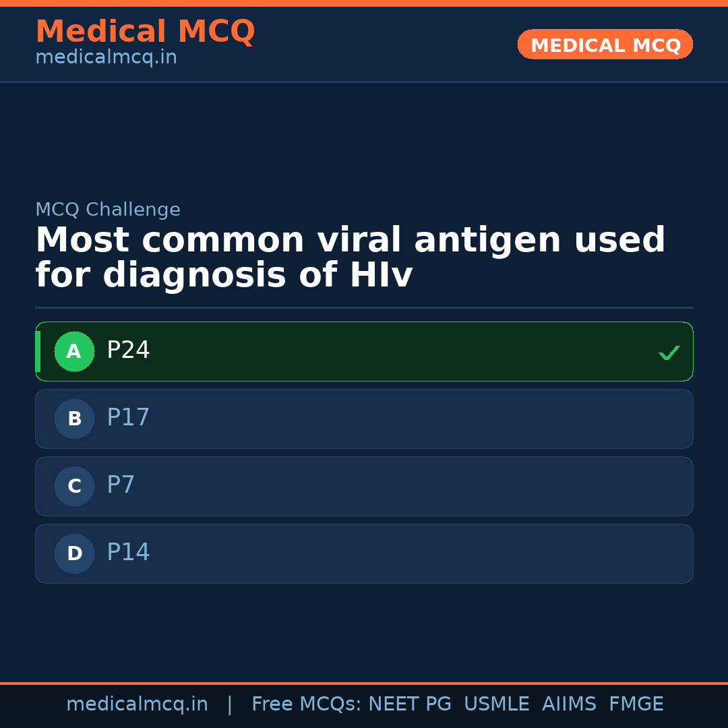Select the B option circle
The width and height of the screenshot is (728, 728).
tap(74, 419)
